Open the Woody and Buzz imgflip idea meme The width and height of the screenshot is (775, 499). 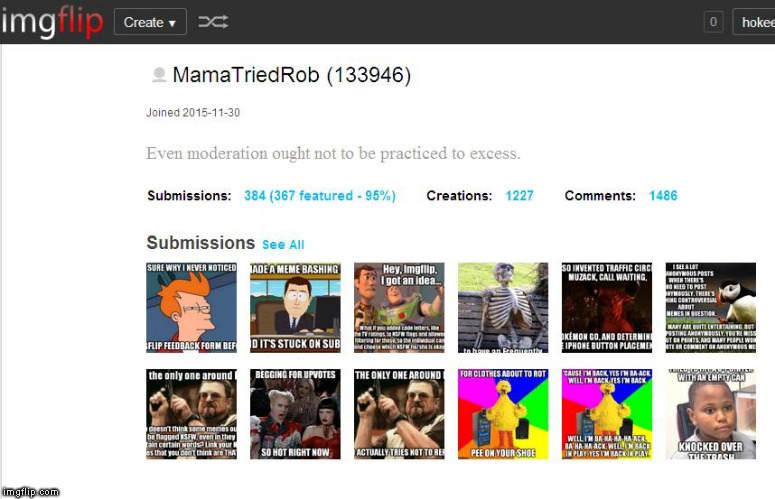(399, 307)
